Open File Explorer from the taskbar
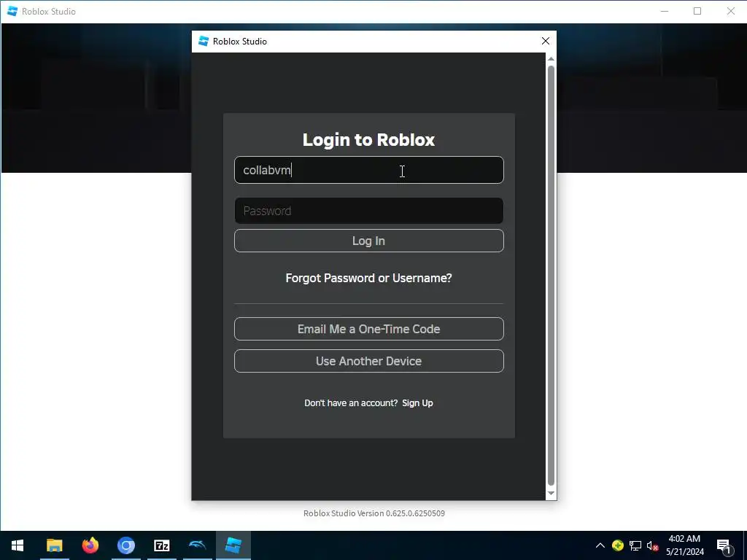747x560 pixels. (54, 545)
